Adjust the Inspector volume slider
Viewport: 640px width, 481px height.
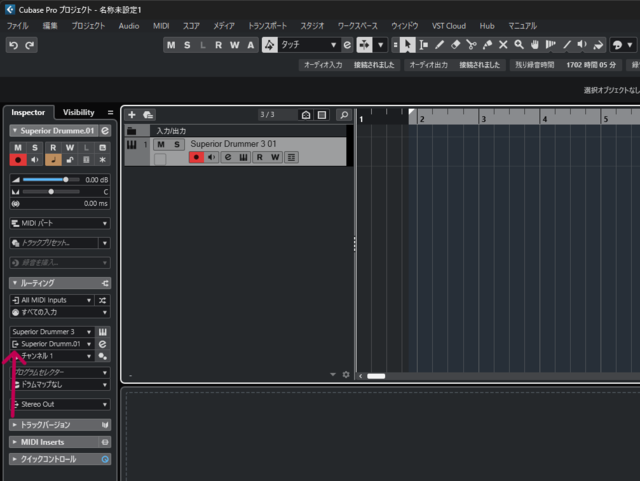66,180
